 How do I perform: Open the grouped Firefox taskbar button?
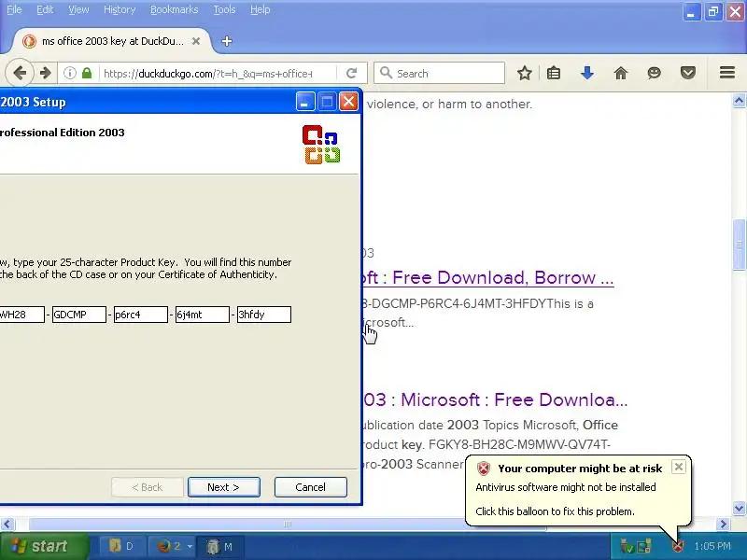coord(173,546)
